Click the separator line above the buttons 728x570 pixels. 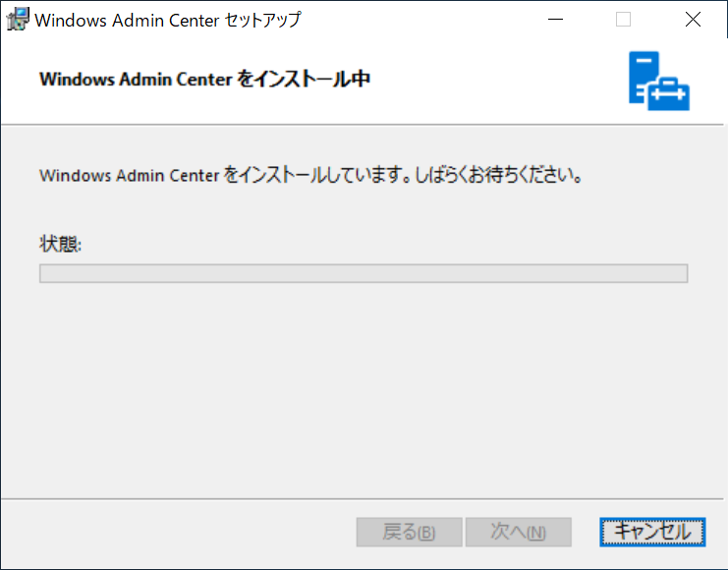tap(363, 499)
